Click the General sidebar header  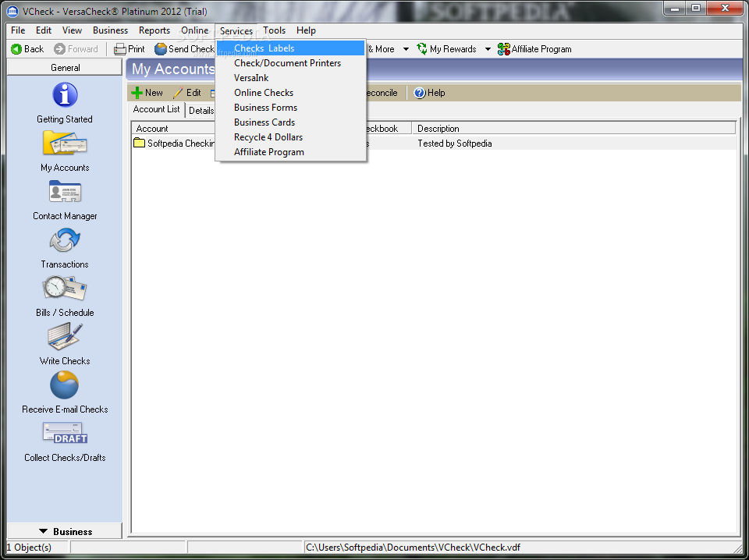click(65, 67)
